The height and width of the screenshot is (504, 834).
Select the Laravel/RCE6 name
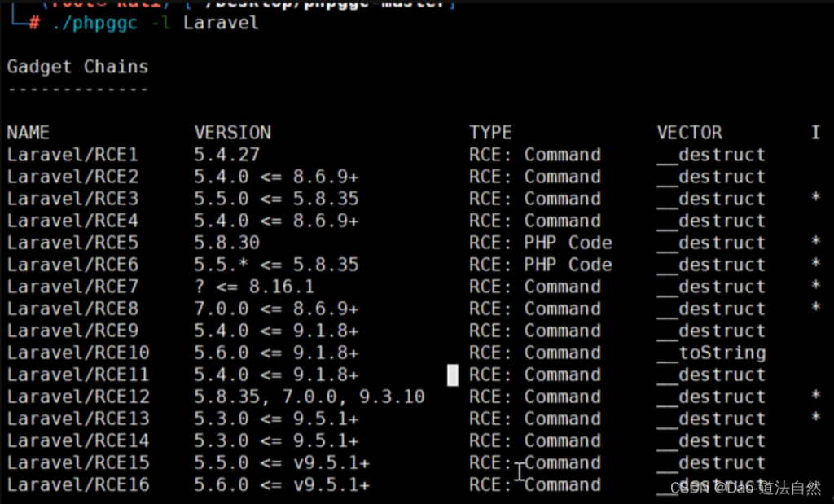click(72, 265)
